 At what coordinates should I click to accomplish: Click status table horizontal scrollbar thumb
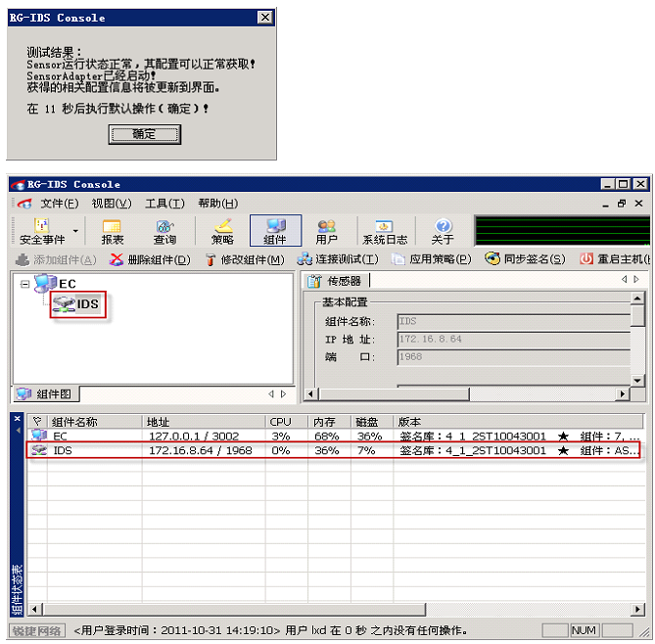(x=235, y=610)
